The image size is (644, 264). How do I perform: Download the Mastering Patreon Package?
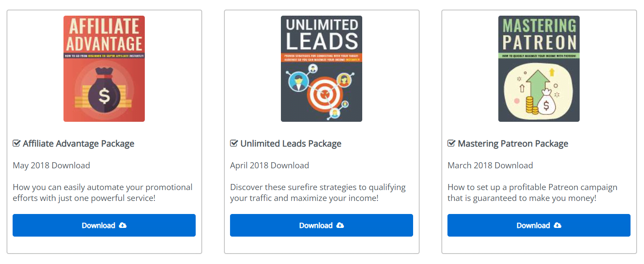click(x=539, y=225)
